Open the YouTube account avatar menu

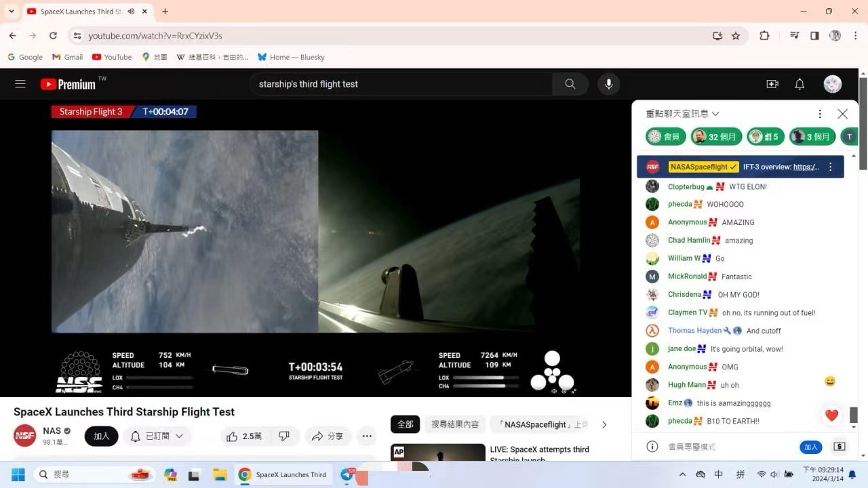pos(833,84)
